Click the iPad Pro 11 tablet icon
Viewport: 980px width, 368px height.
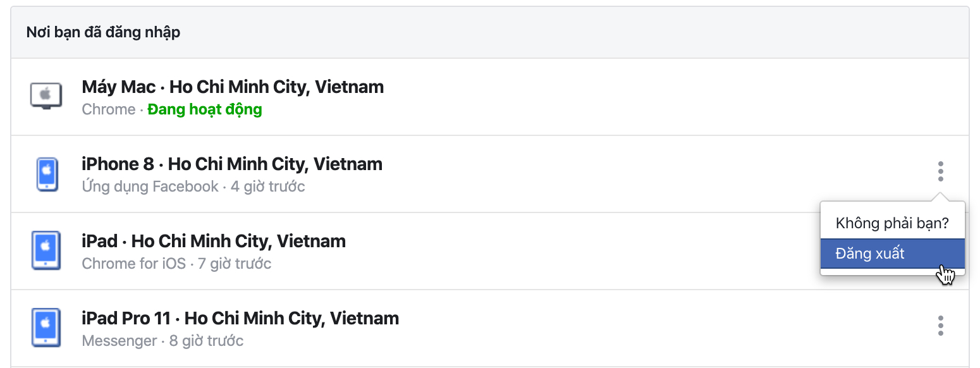point(46,328)
